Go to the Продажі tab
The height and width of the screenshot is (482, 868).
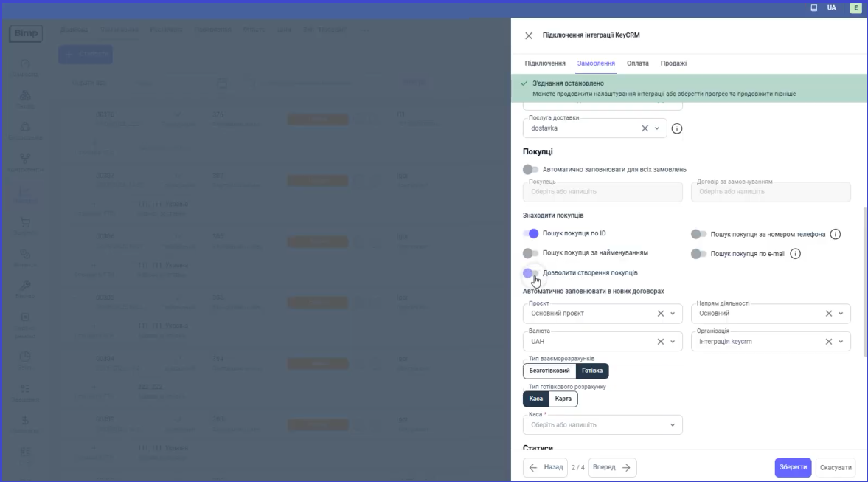[x=673, y=63]
